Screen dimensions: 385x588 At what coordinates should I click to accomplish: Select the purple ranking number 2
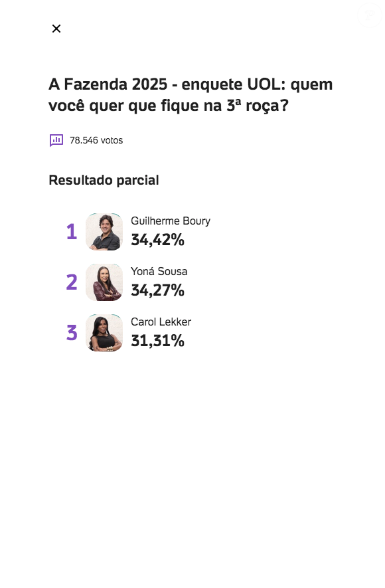(70, 282)
